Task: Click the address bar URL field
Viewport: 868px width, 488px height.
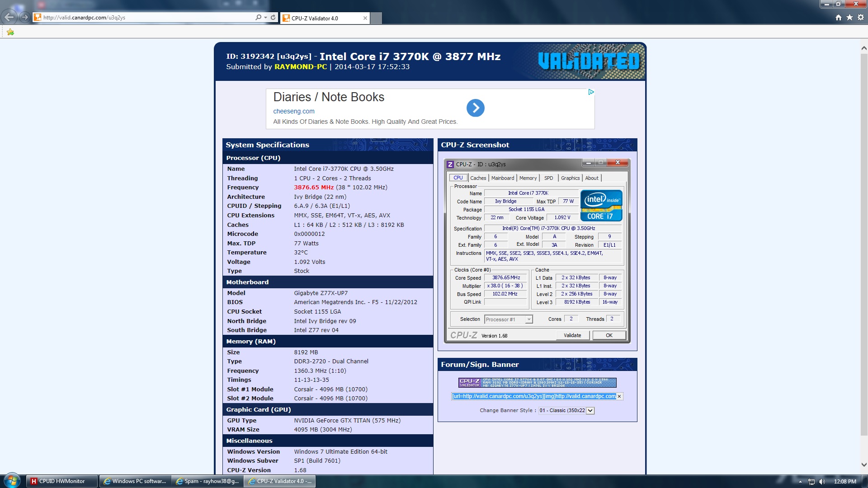Action: pos(145,18)
